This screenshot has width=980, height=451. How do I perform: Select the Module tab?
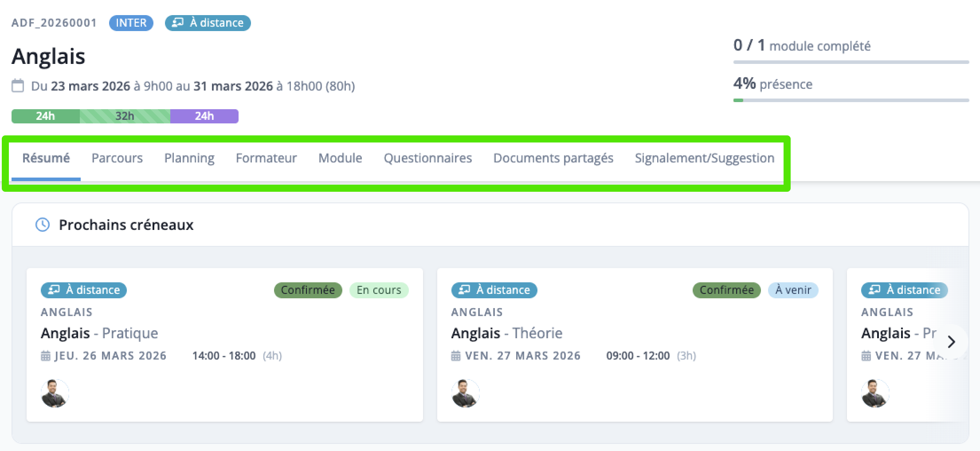[340, 158]
